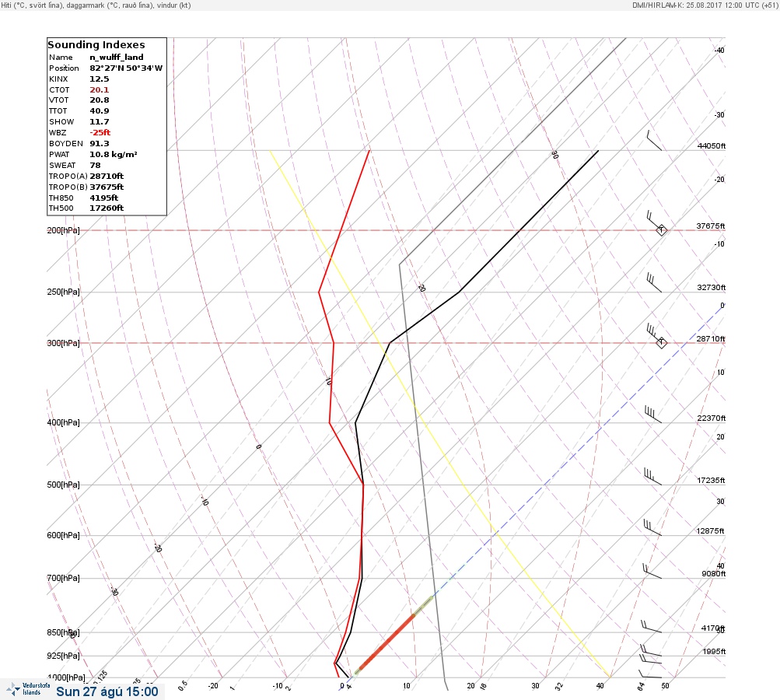
Task: Click the 200[hPa] pressure label
Action: tap(63, 230)
